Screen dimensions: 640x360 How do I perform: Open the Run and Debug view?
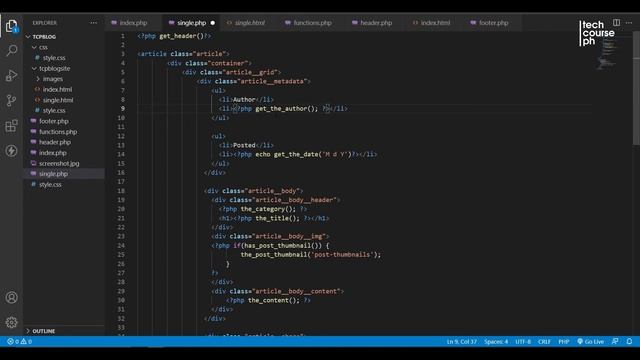pyautogui.click(x=11, y=76)
